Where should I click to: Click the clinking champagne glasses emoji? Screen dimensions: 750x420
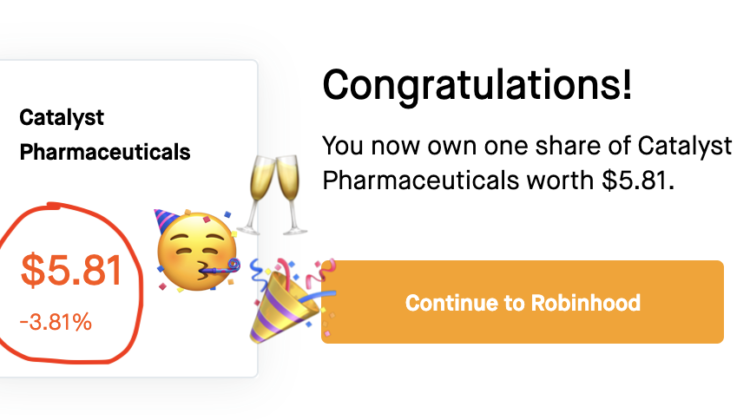[273, 193]
